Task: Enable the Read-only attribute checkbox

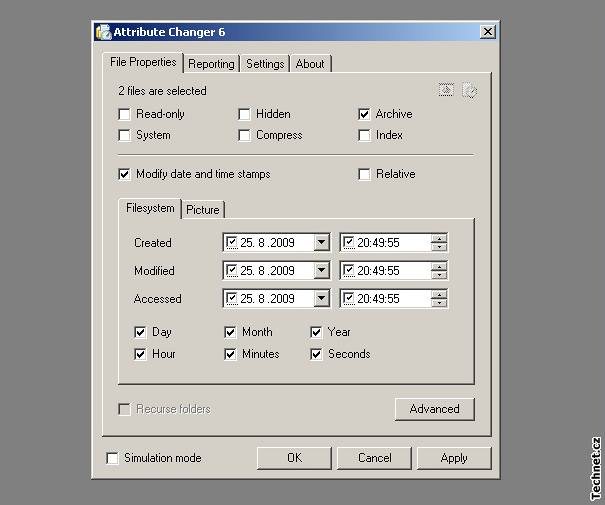Action: (x=124, y=114)
